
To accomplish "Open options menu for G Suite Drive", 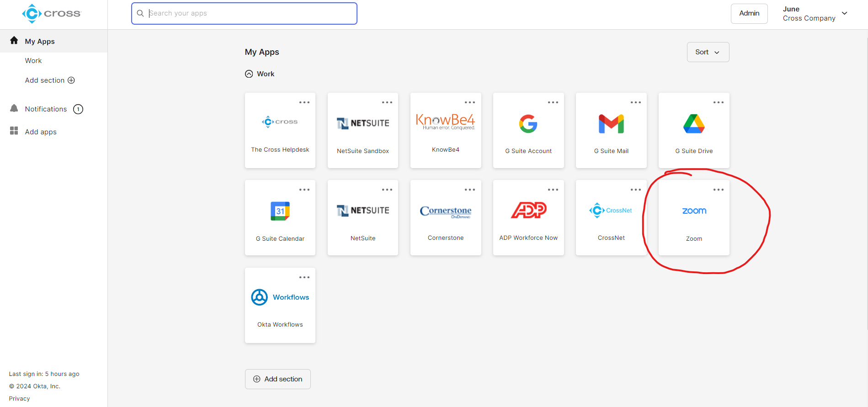I will pos(719,102).
